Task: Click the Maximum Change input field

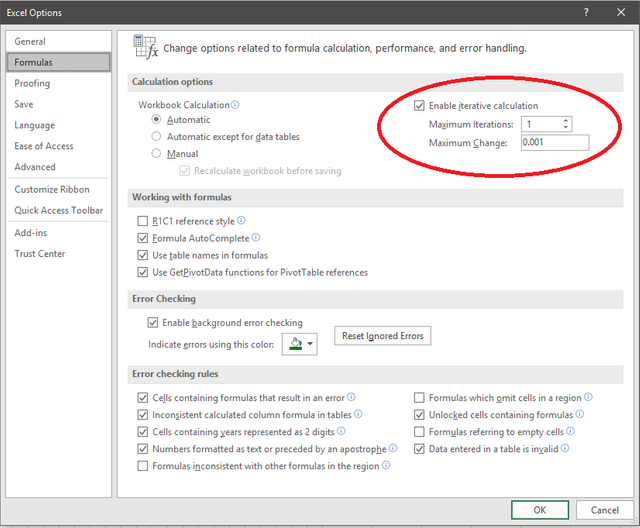Action: [555, 142]
